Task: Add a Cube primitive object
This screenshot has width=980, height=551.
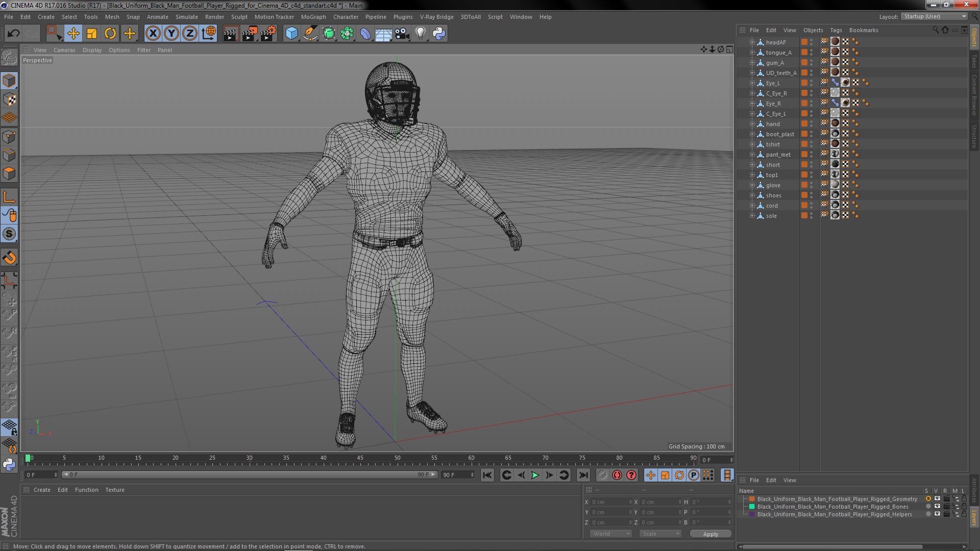Action: [x=291, y=34]
